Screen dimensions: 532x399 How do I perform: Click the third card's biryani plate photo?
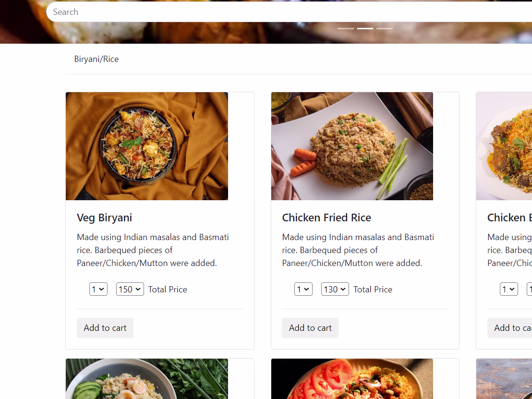pos(504,146)
